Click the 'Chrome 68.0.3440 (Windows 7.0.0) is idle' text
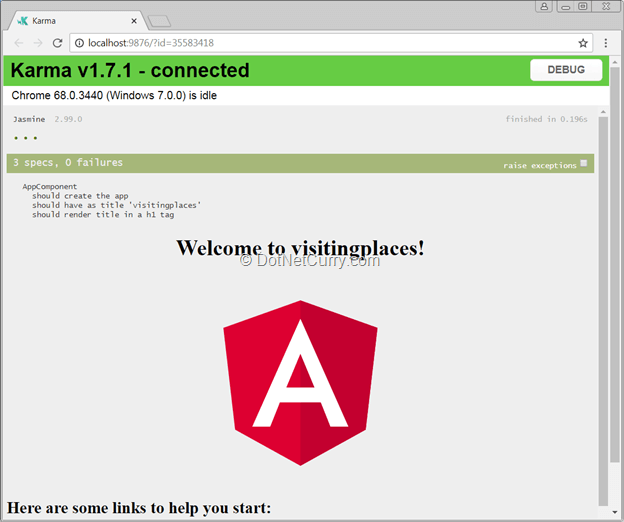 click(114, 95)
